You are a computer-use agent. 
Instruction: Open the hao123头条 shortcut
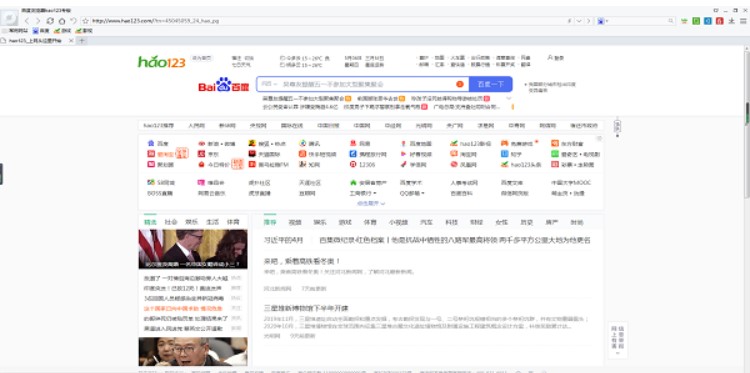point(521,165)
